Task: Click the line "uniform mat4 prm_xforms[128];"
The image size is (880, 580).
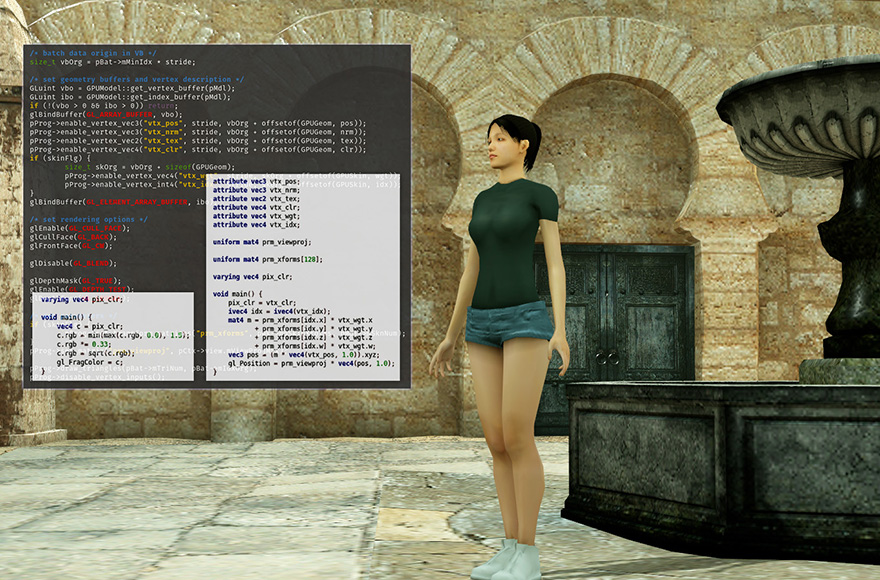Action: coord(268,259)
